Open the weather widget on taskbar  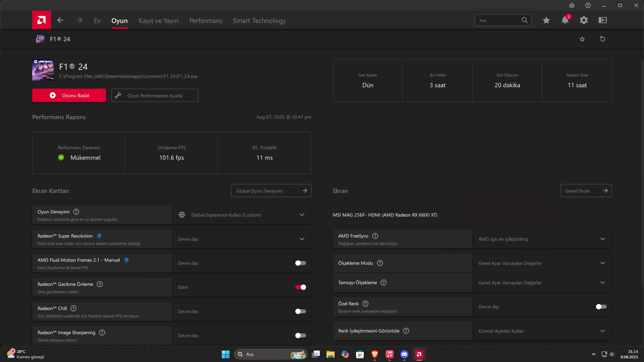26,354
